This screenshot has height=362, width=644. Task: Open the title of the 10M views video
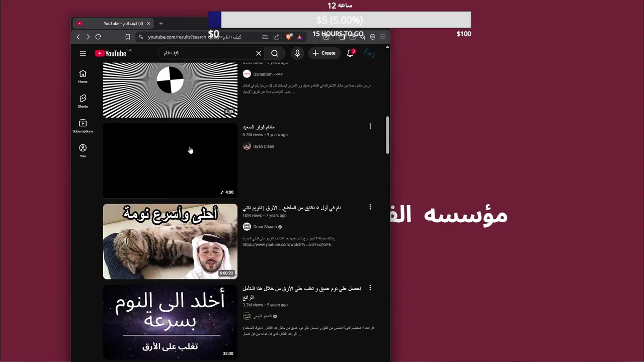click(292, 208)
